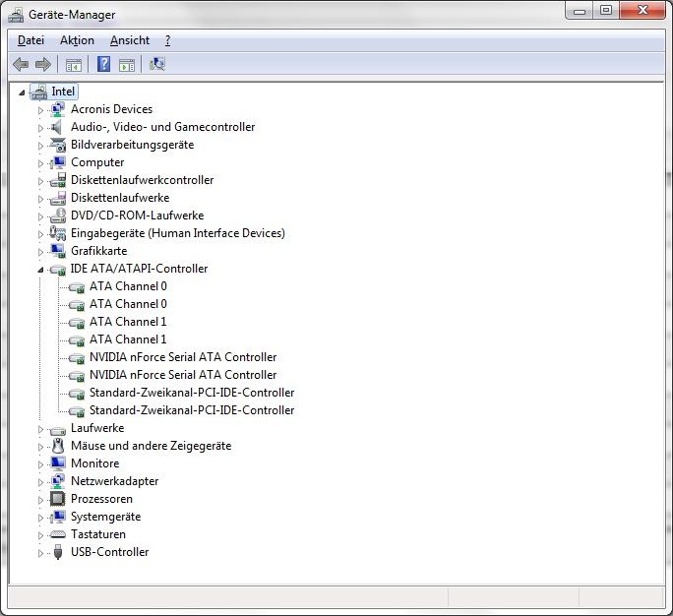Expand Audio-, Video- und Gamecontroller
This screenshot has width=673, height=616.
click(40, 128)
